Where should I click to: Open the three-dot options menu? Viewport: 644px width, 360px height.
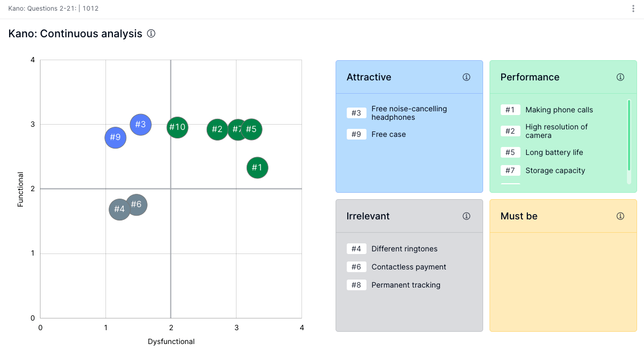coord(633,8)
